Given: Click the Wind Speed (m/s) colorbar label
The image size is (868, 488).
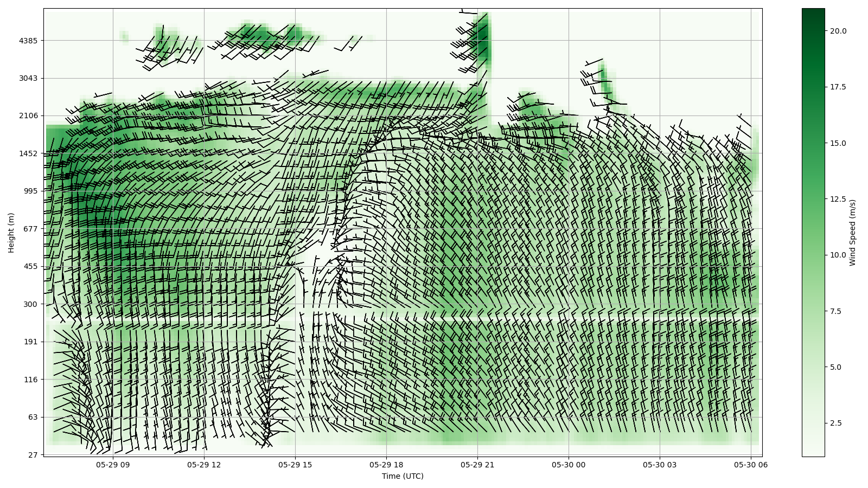Looking at the screenshot, I should 852,233.
